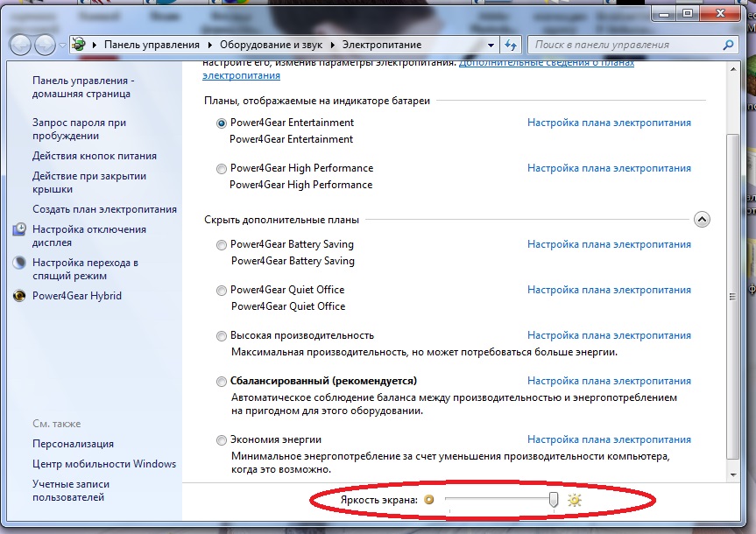The width and height of the screenshot is (756, 534).
Task: Open Создать план электропитания
Action: pyautogui.click(x=104, y=209)
